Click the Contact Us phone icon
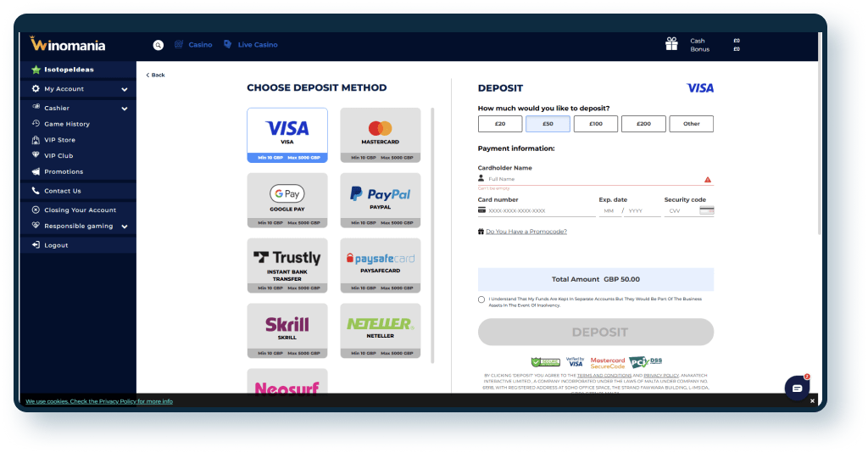 point(36,191)
